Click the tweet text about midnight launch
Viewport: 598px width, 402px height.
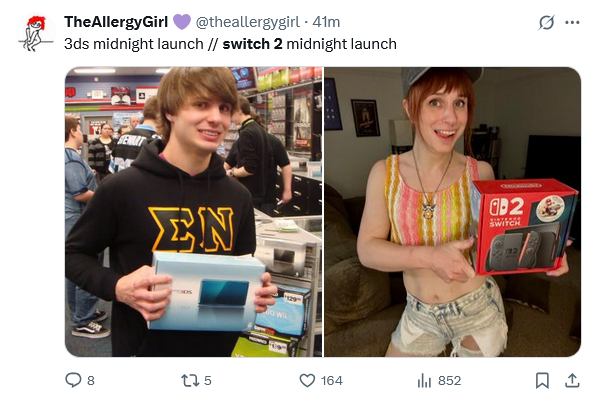point(230,44)
